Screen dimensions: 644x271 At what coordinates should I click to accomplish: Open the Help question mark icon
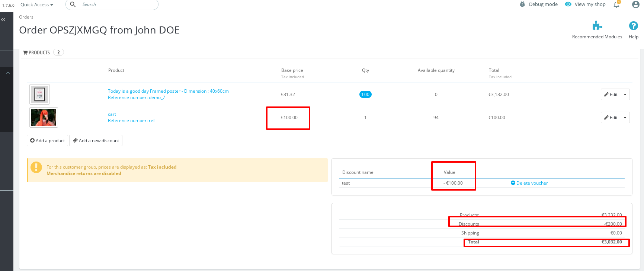pos(634,26)
